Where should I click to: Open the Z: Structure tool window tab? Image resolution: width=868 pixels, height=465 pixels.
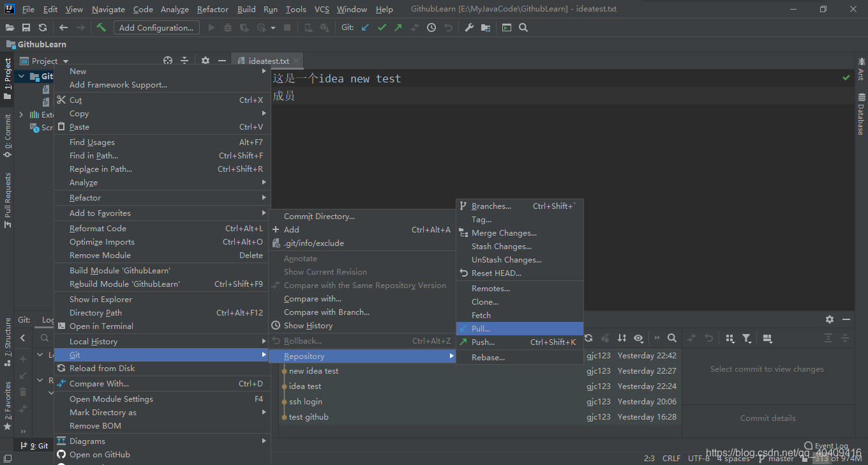click(x=8, y=341)
